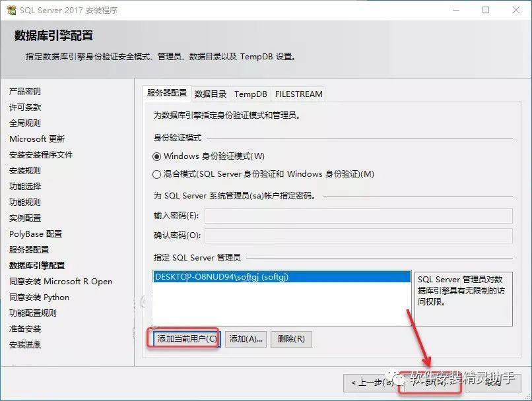Close the SQL Server 2017 setup window

pyautogui.click(x=516, y=10)
